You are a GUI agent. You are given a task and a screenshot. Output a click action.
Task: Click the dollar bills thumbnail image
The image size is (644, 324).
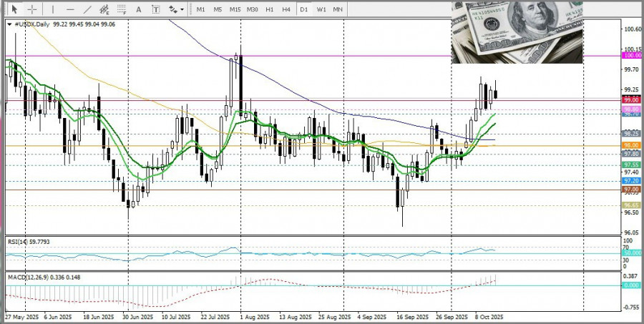(x=517, y=32)
